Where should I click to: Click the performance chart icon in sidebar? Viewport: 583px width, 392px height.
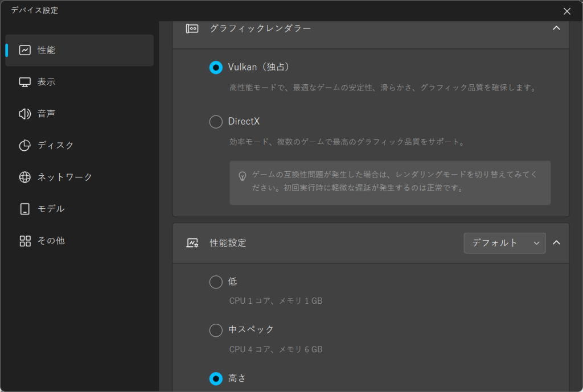pos(24,50)
